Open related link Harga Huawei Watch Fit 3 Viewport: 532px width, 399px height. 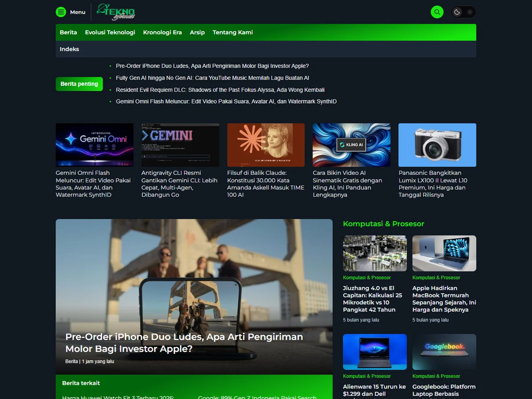pos(118,397)
